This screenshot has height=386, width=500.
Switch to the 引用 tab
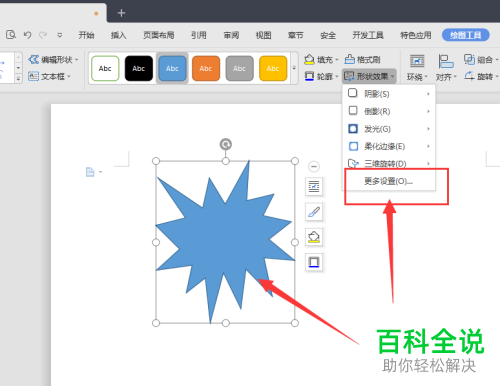coord(199,35)
